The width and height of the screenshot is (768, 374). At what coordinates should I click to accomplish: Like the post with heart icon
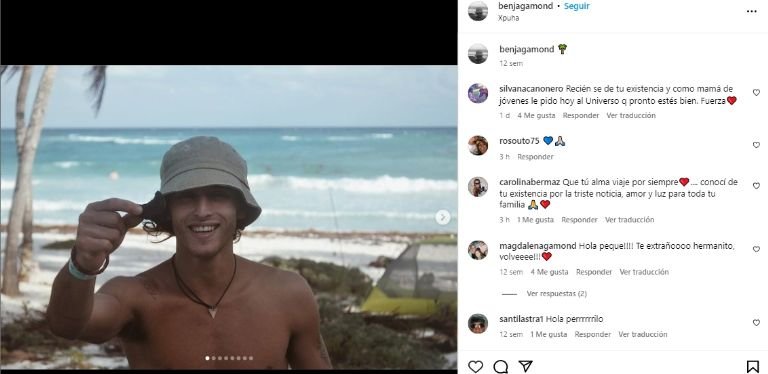coord(475,366)
